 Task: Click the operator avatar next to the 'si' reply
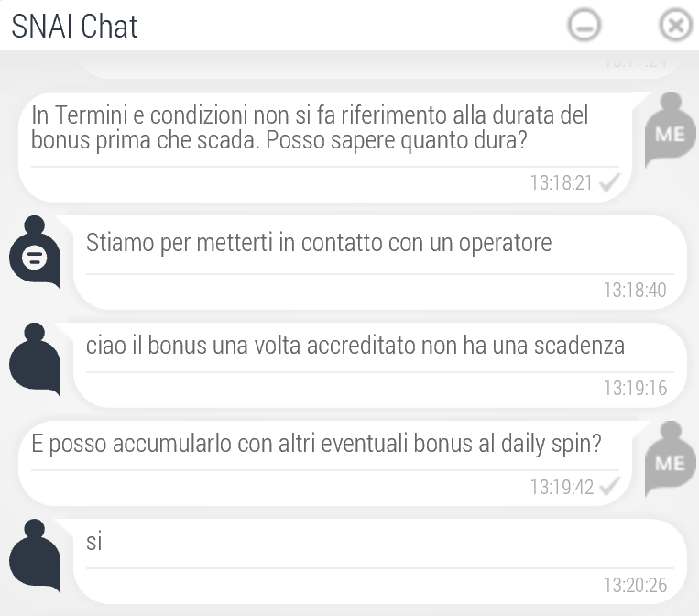click(35, 556)
